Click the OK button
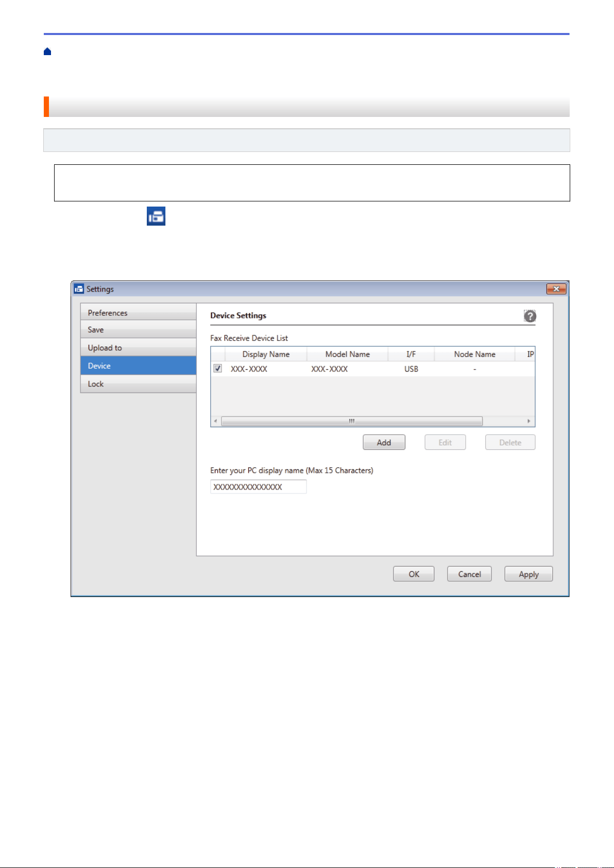Viewport: 614px width, 868px height. (x=414, y=574)
